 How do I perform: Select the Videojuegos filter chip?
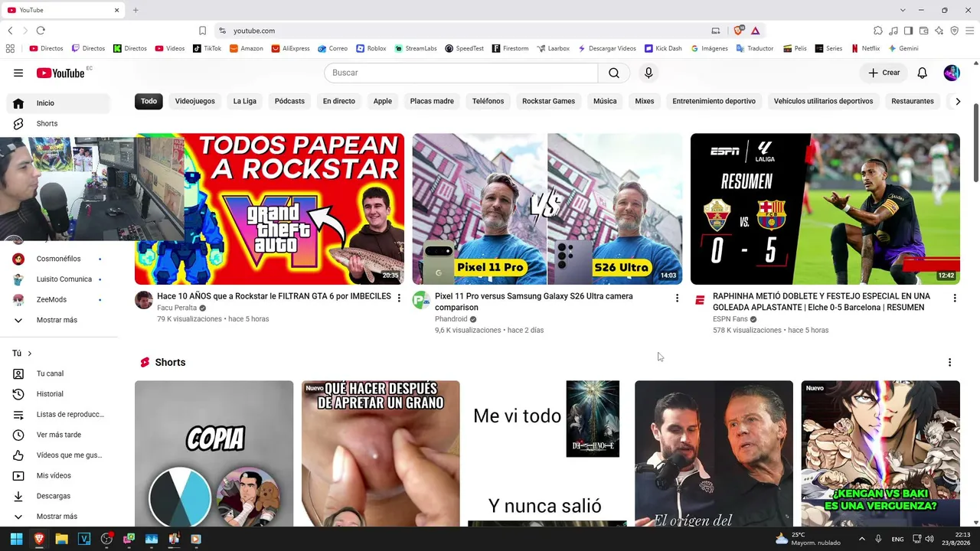pos(195,101)
